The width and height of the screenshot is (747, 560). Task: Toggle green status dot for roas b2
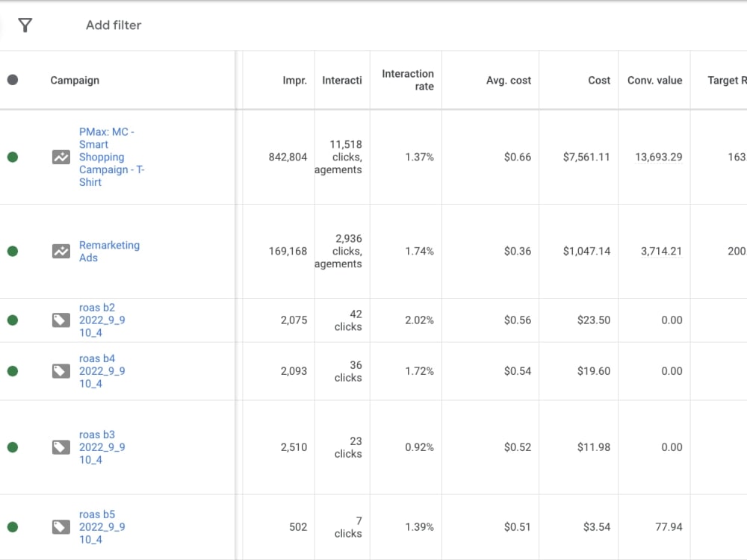[x=13, y=320]
